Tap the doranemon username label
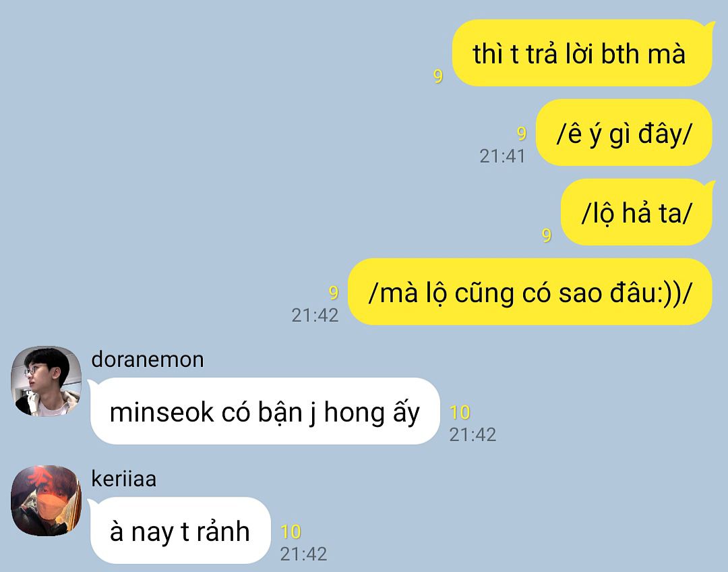The width and height of the screenshot is (728, 572). pyautogui.click(x=148, y=360)
